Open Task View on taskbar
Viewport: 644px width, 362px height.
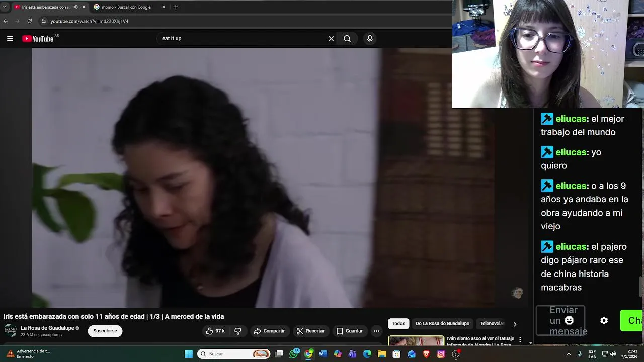pos(279,354)
